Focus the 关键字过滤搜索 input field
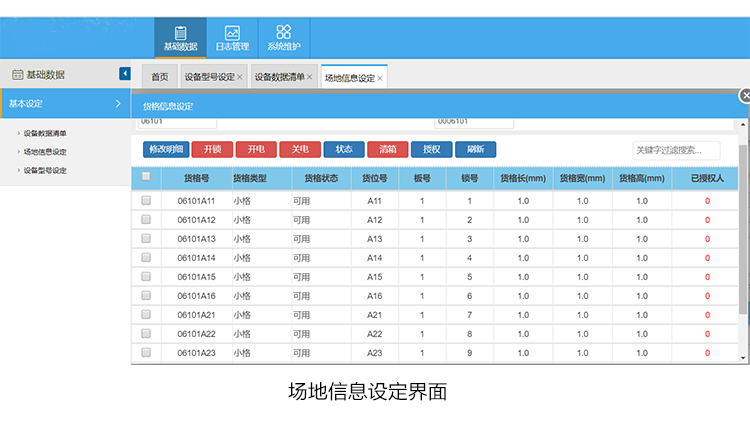750x437 pixels. pos(676,150)
